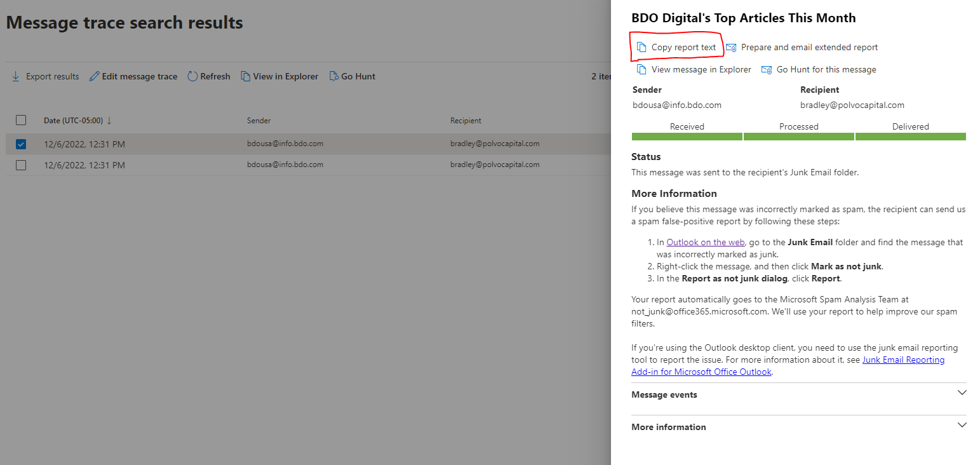Click the View in Explorer toolbar label

(286, 76)
